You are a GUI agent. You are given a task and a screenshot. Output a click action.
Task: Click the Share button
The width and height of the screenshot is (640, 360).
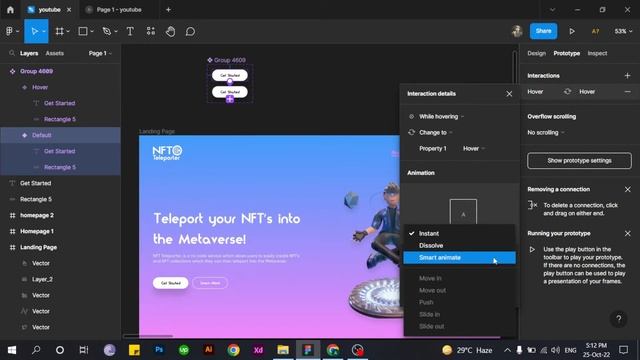(543, 31)
